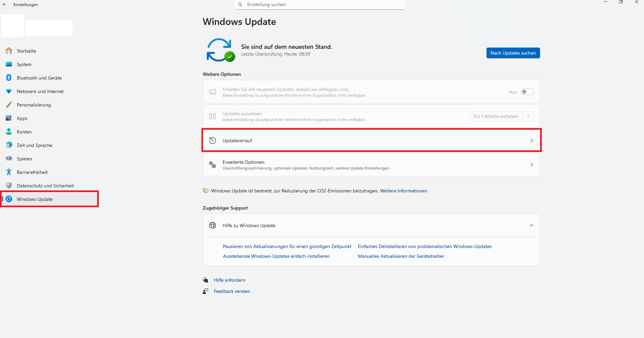644x338 pixels.
Task: Select Windows Update in the sidebar
Action: tap(35, 199)
